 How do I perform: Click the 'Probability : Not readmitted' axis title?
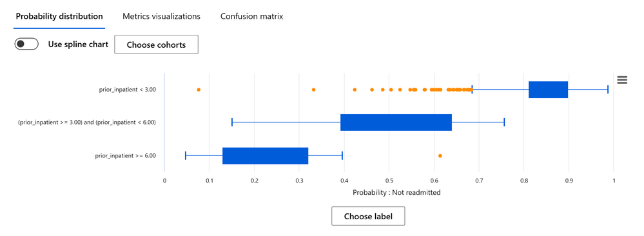pos(396,192)
